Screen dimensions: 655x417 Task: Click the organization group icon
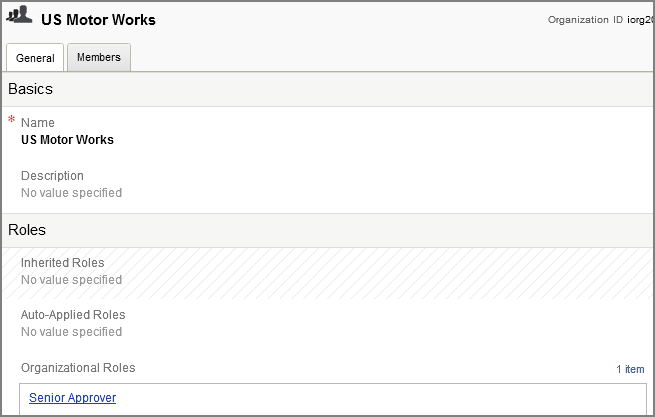[19, 15]
